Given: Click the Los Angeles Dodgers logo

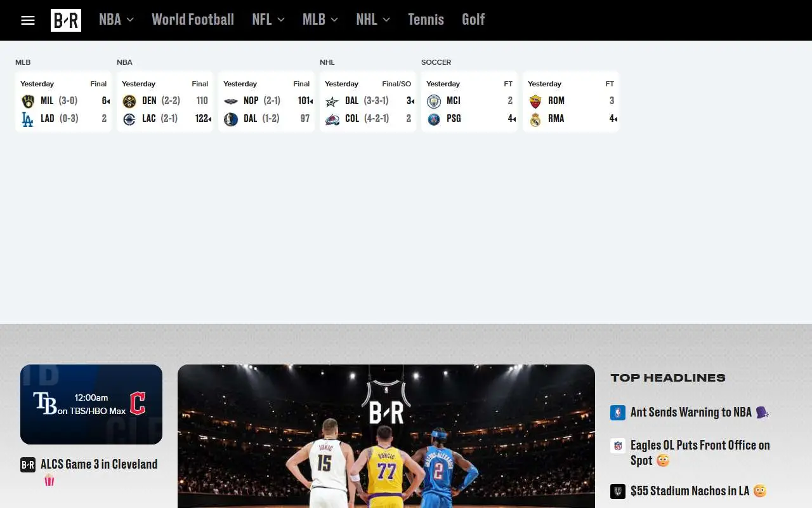Looking at the screenshot, I should point(28,119).
